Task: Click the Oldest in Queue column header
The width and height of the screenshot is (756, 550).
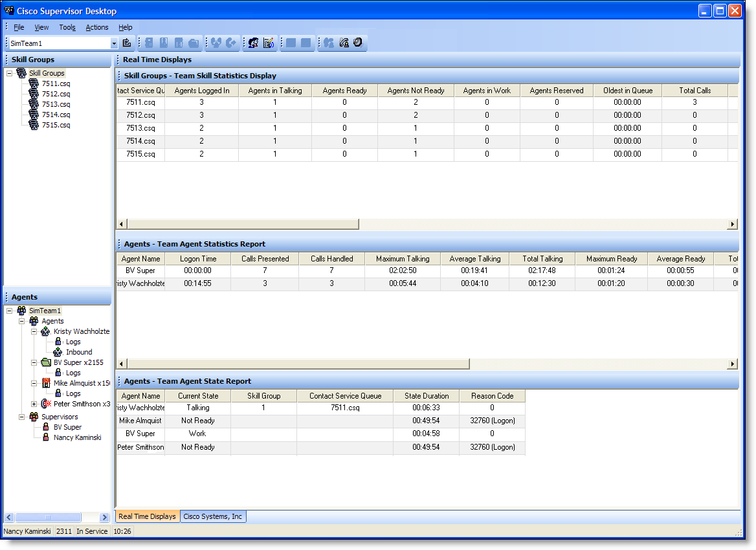Action: tap(628, 90)
